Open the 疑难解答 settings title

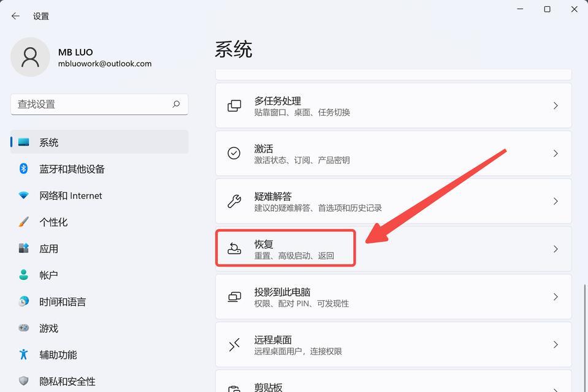(x=273, y=196)
